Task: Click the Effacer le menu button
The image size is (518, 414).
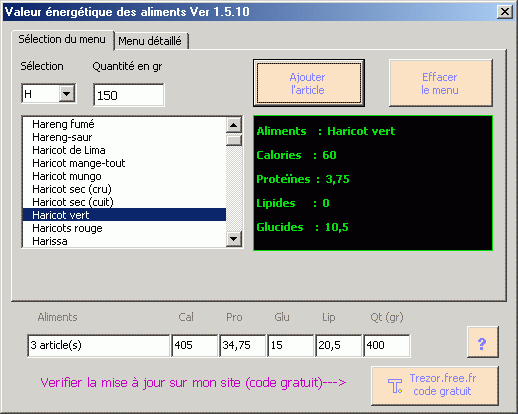Action: pos(440,83)
